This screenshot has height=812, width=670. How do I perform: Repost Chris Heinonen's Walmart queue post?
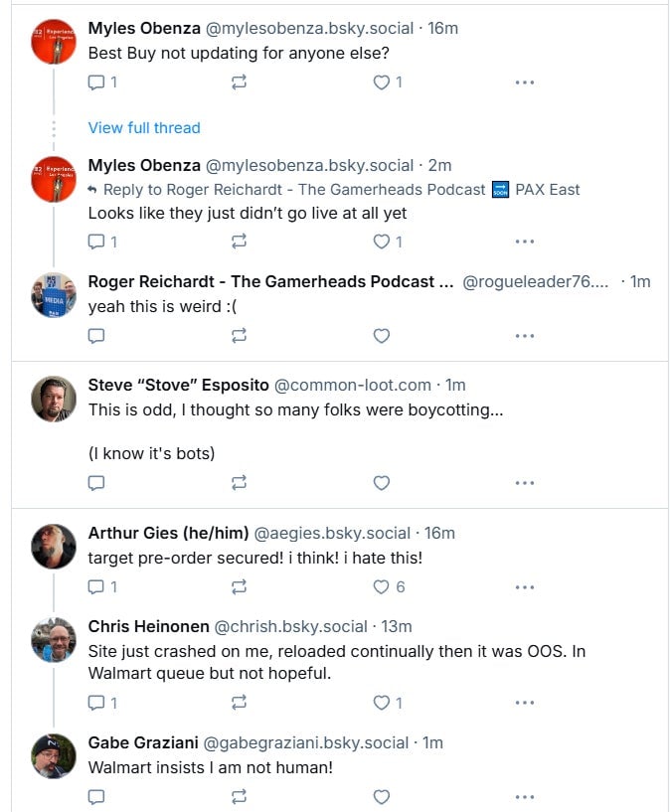click(x=239, y=703)
